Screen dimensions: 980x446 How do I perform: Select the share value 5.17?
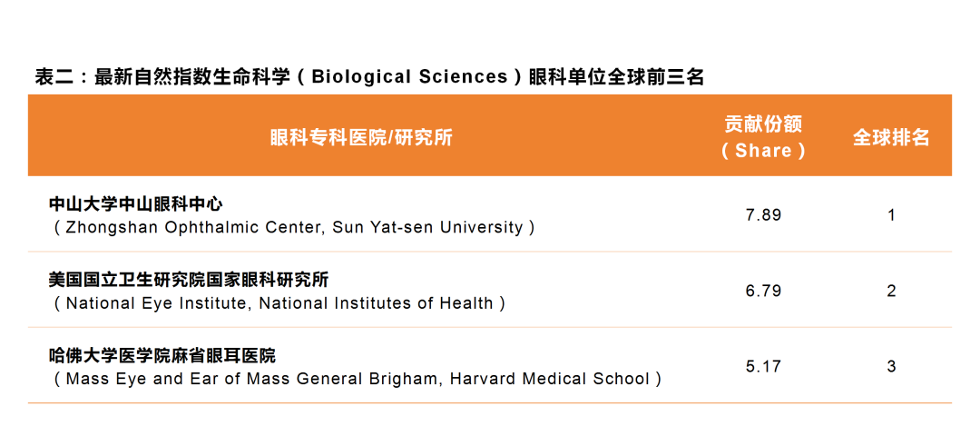click(763, 367)
